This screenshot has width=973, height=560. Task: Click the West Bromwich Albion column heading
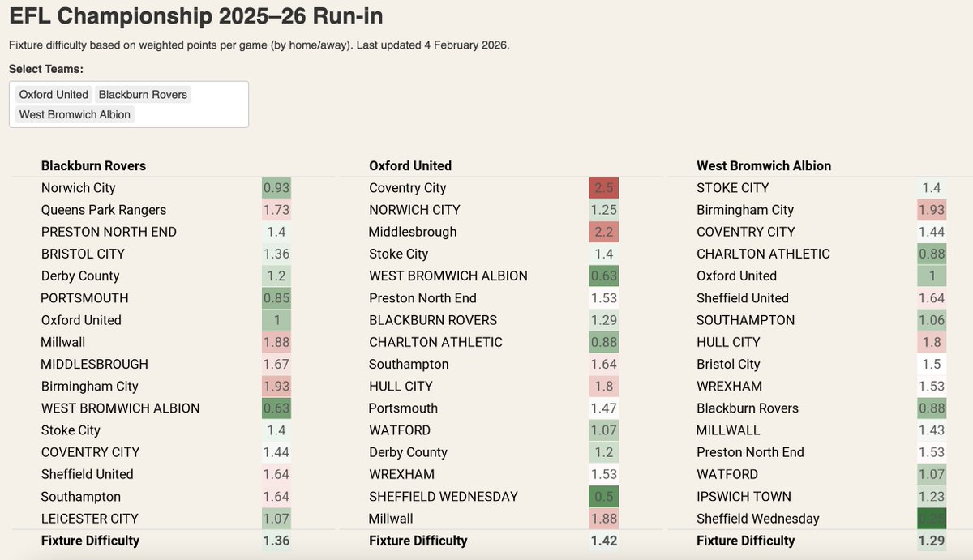[764, 165]
